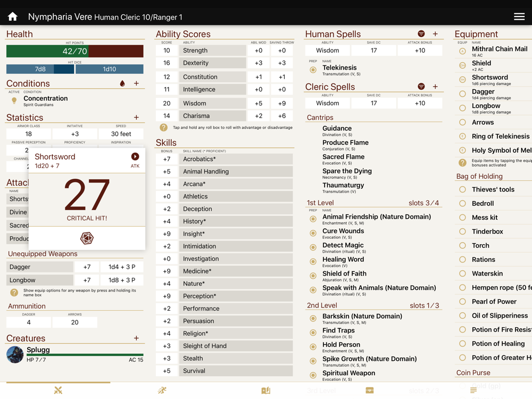Toggle prepared state of Telekinesis spell
This screenshot has width=532, height=399.
(x=313, y=70)
